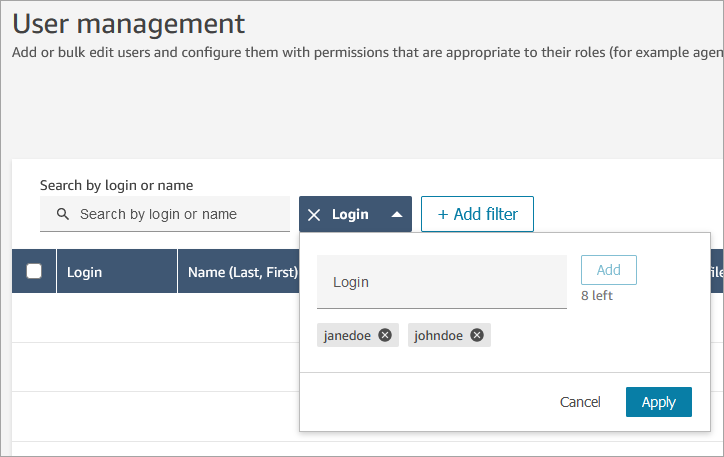The image size is (724, 457).
Task: Click the magnifier icon in the search box
Action: point(63,214)
